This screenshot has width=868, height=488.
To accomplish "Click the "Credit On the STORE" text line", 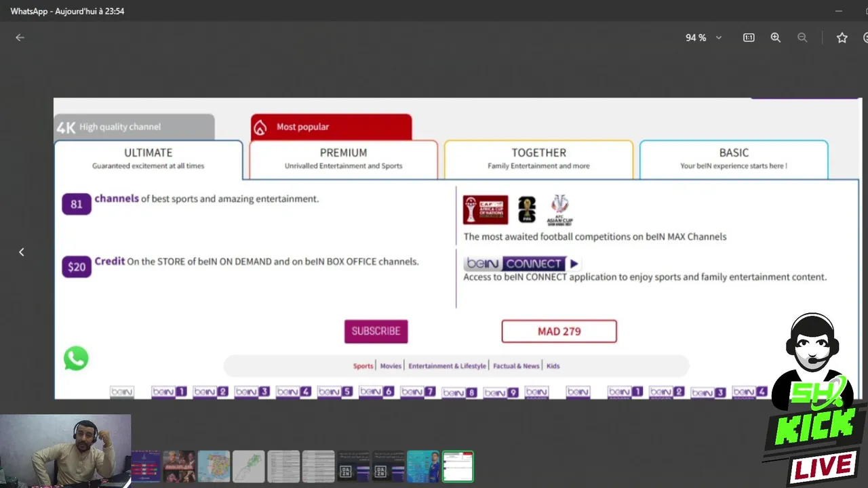I will tap(256, 261).
